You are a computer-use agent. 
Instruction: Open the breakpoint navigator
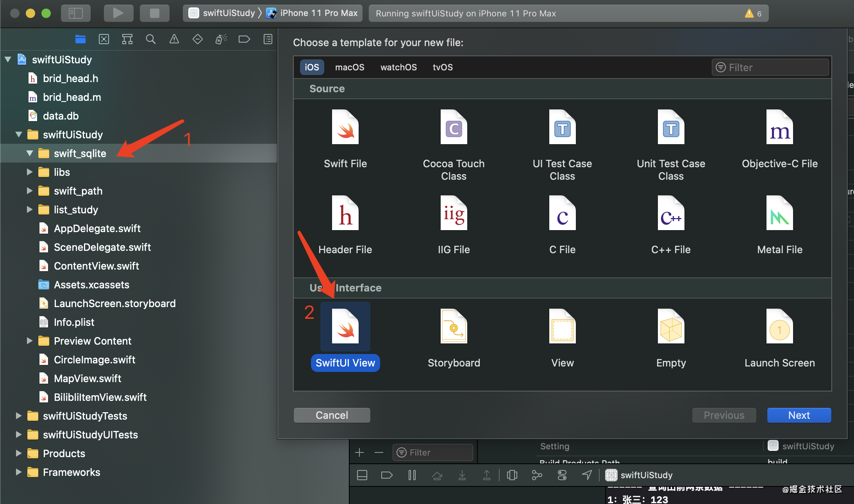point(244,39)
